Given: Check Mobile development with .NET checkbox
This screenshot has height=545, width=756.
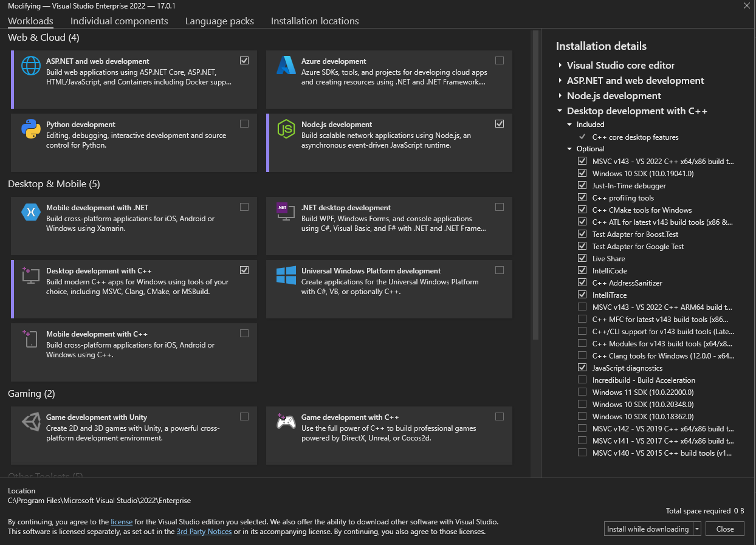Looking at the screenshot, I should [244, 207].
